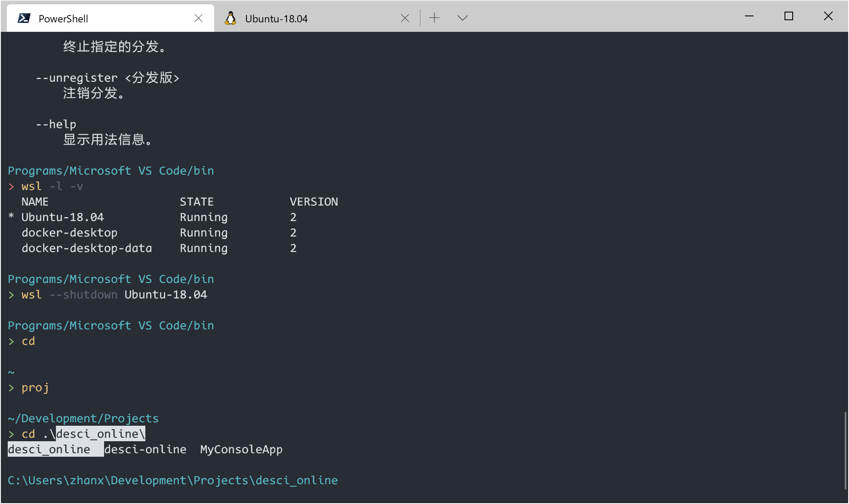Open a new tab with plus button

(434, 18)
